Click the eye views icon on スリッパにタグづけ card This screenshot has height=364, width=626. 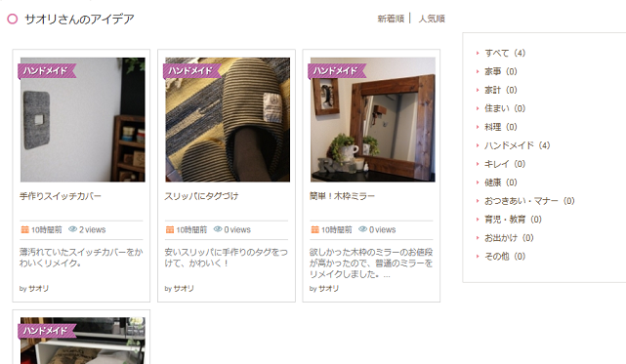tap(218, 229)
